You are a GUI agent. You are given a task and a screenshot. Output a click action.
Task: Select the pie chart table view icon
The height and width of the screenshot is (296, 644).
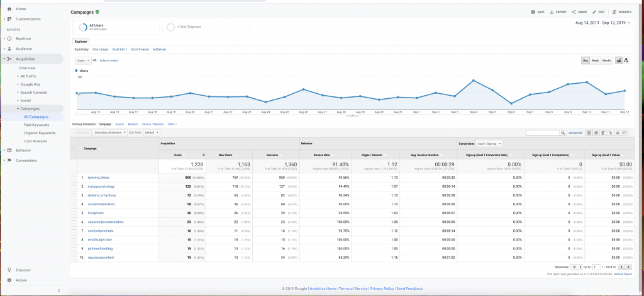[596, 133]
